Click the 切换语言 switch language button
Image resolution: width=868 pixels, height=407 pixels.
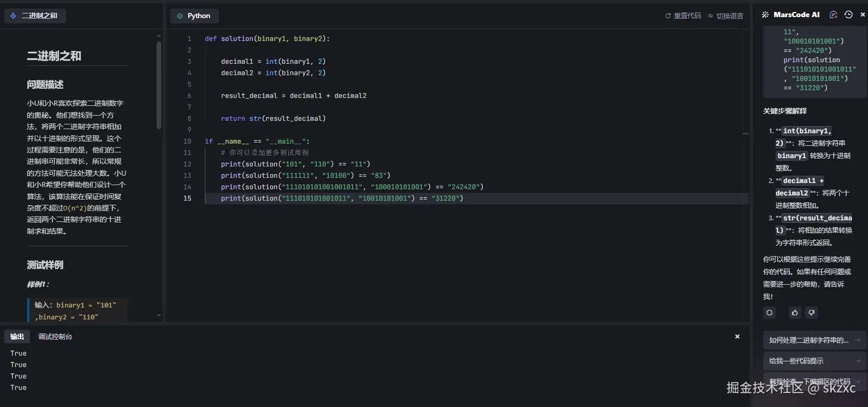725,16
